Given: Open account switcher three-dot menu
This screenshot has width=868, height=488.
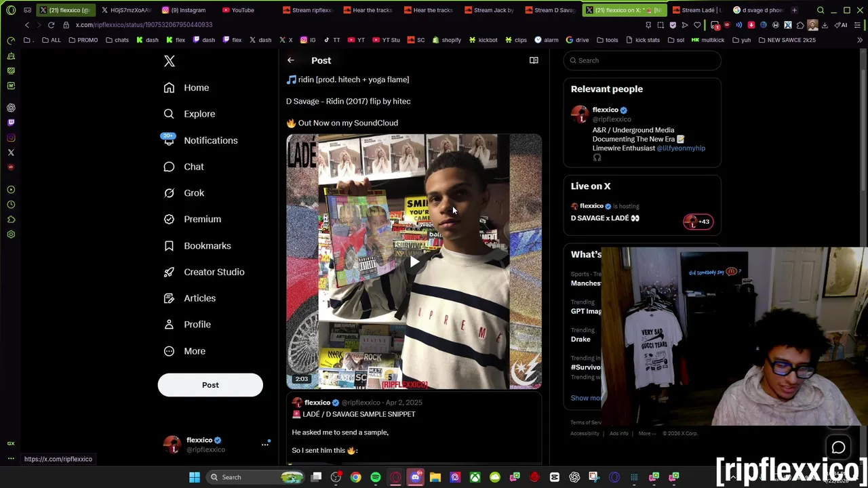Looking at the screenshot, I should (x=265, y=445).
